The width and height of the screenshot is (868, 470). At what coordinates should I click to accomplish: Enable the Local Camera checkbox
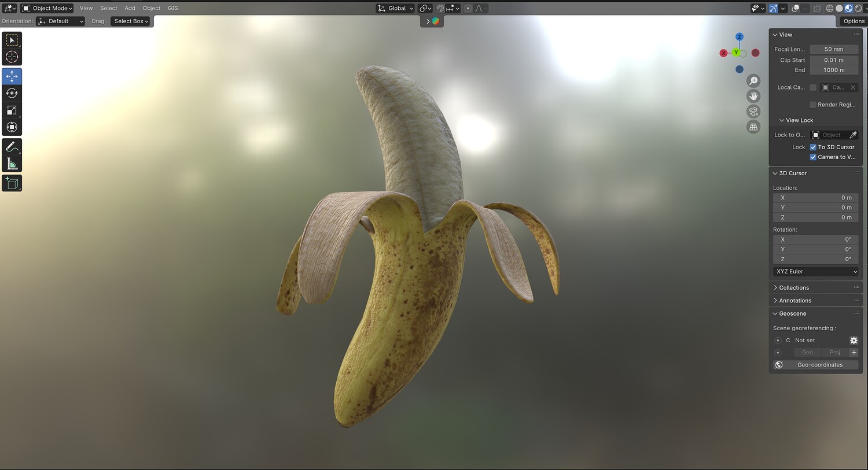click(x=813, y=87)
